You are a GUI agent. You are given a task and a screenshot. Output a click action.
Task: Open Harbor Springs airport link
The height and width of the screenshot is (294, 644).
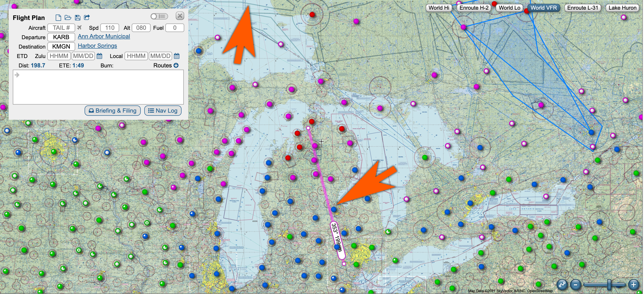(x=97, y=46)
